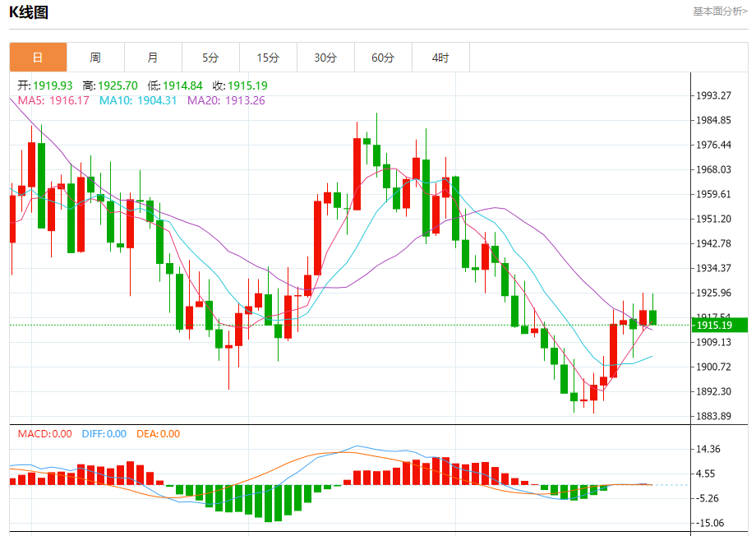This screenshot has width=756, height=536.
Task: Click the 1934.37 price axis label
Action: point(713,268)
